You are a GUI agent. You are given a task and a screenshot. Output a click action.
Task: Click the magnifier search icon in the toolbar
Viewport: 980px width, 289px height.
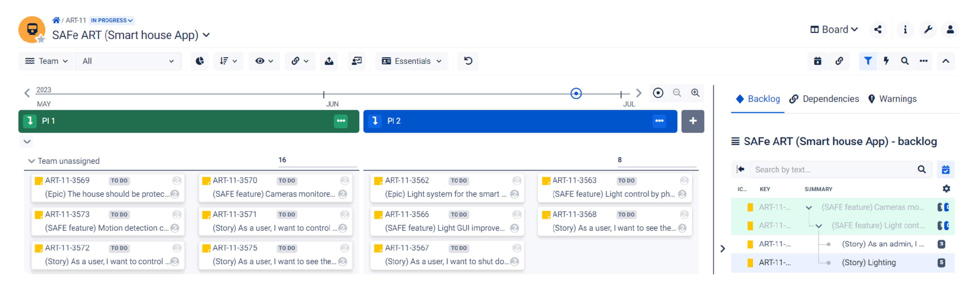(x=905, y=61)
